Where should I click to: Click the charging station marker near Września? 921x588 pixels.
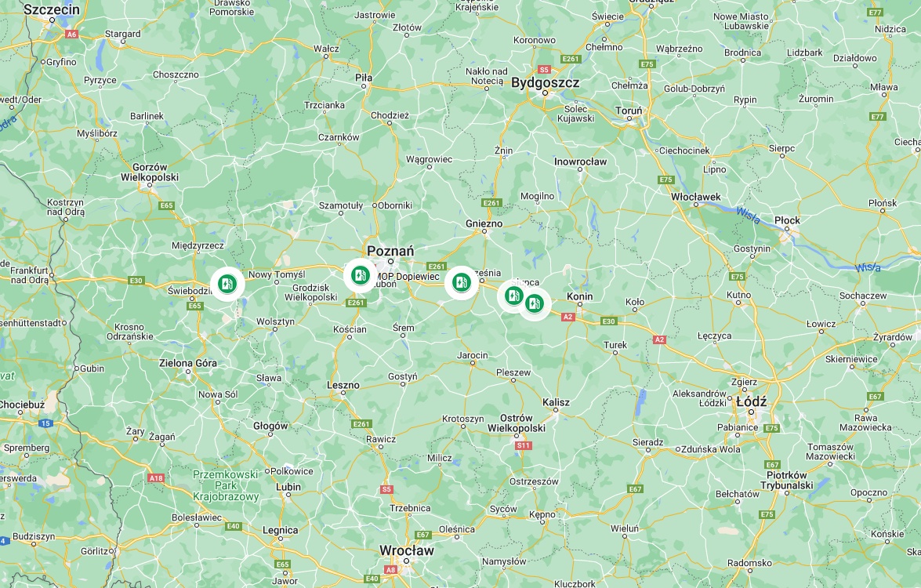[462, 282]
